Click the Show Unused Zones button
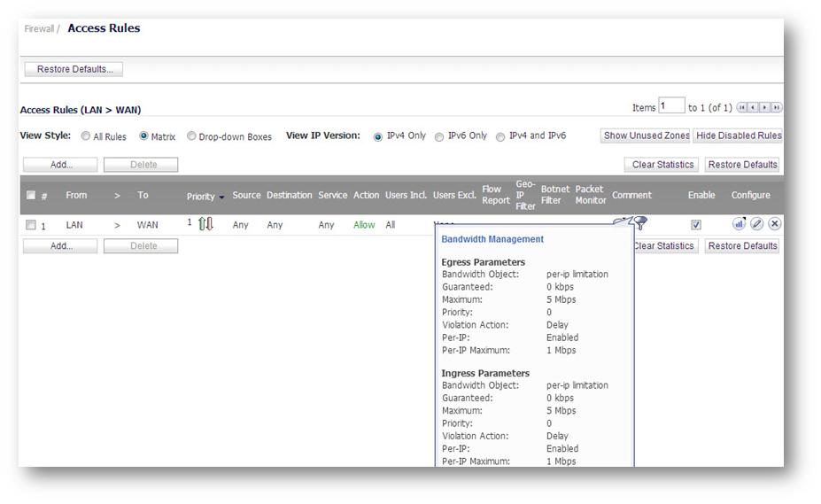This screenshot has width=821, height=504. (x=645, y=136)
